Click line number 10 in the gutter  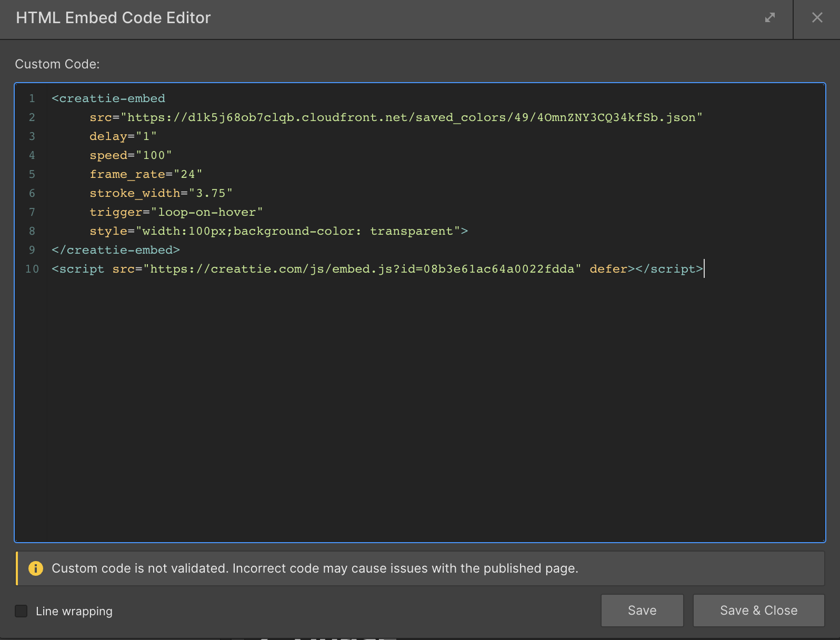pyautogui.click(x=32, y=269)
